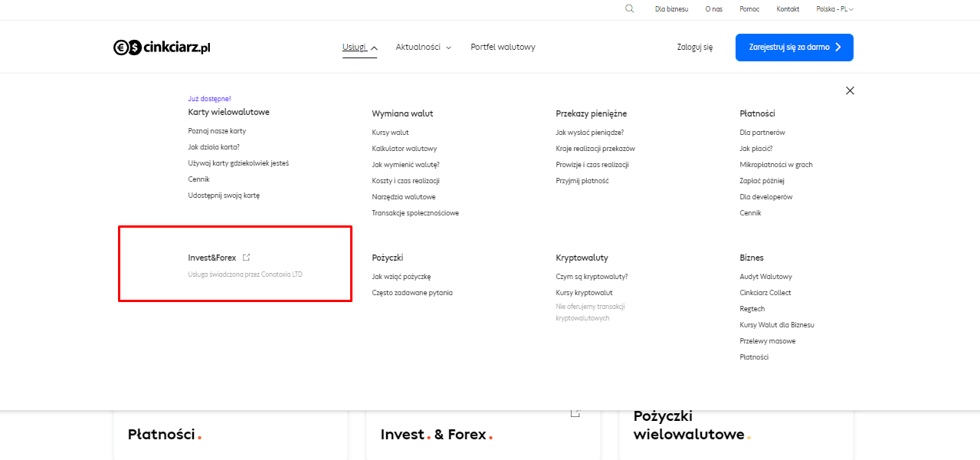This screenshot has width=980, height=460.
Task: Click Usługa świadczona przez Conotoxia LTD text
Action: (x=245, y=274)
